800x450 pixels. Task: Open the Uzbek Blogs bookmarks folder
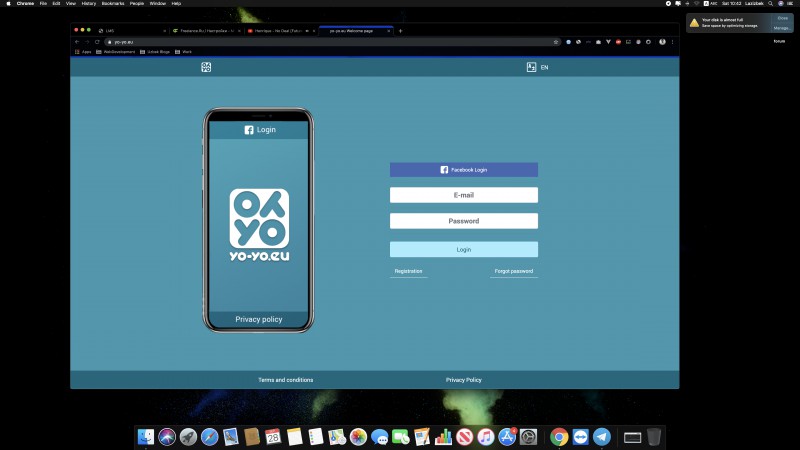155,52
